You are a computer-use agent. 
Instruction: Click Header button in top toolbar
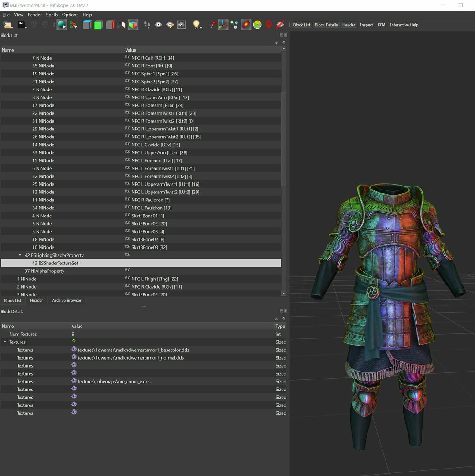click(x=349, y=25)
